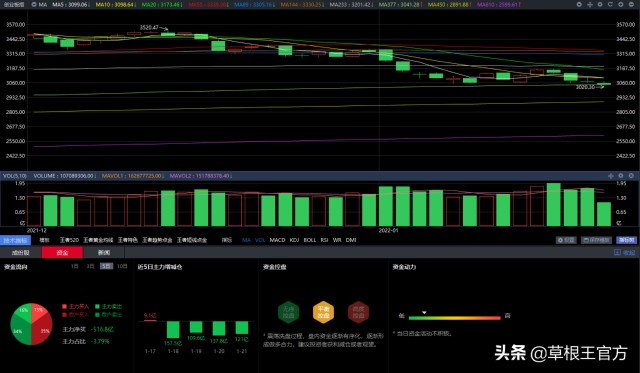Click the triangle marker on fund momentum gauge
Screen dimensions: 640x373
[x=424, y=313]
